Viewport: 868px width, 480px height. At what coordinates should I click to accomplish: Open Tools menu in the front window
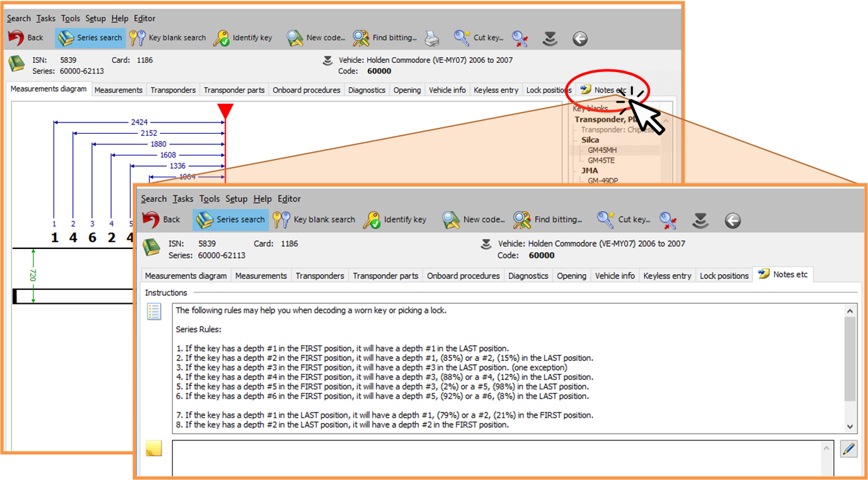[x=209, y=199]
